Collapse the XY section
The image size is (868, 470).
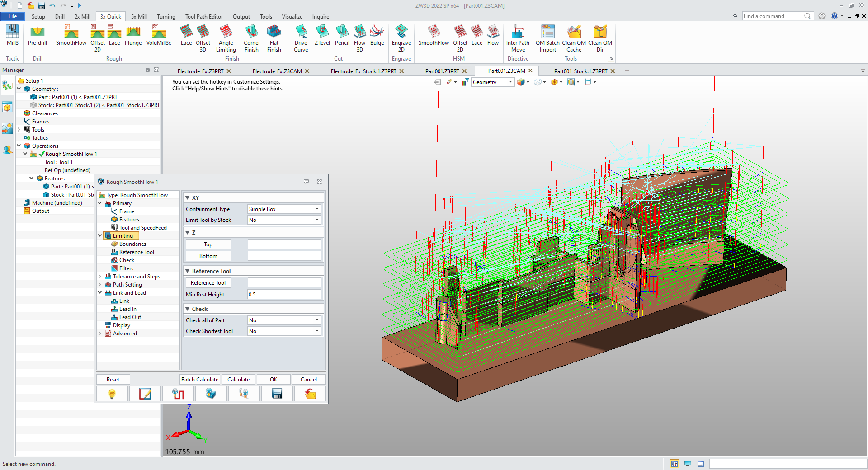187,198
